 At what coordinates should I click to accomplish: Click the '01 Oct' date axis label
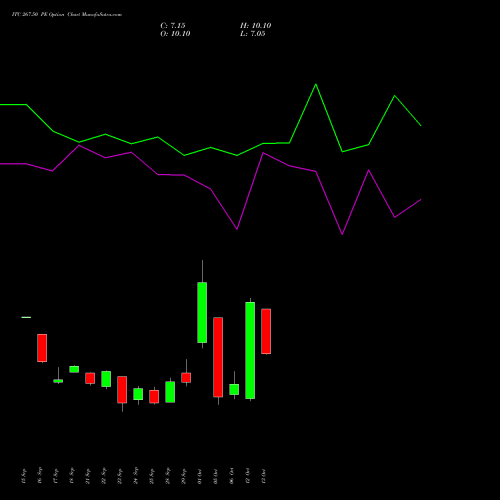pos(200,476)
